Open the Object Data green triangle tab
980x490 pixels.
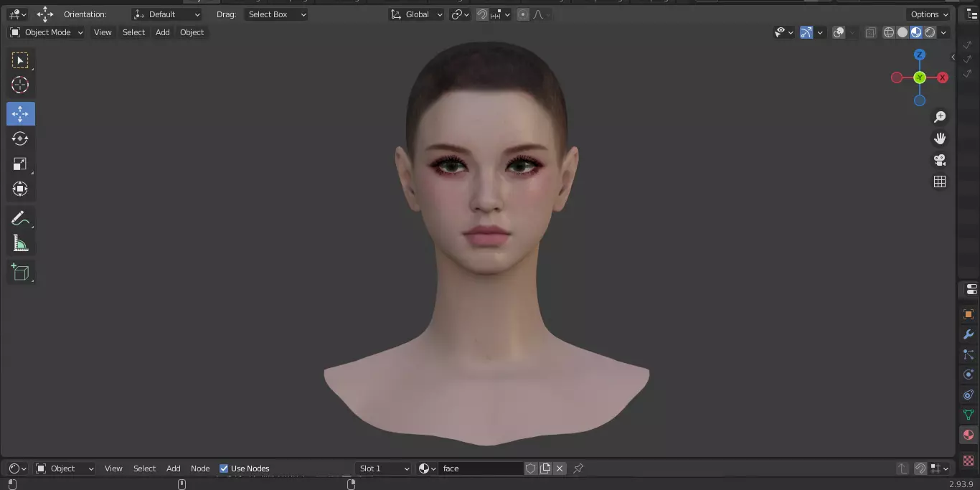click(969, 415)
